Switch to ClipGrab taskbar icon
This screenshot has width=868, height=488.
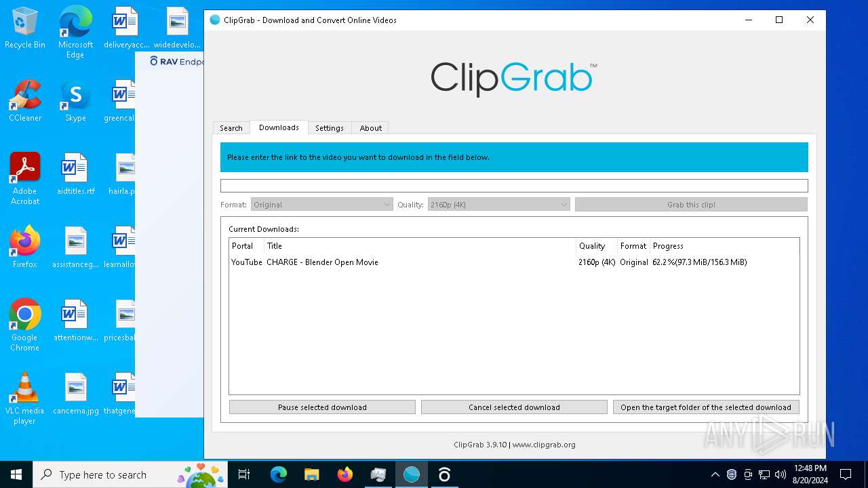coord(412,474)
